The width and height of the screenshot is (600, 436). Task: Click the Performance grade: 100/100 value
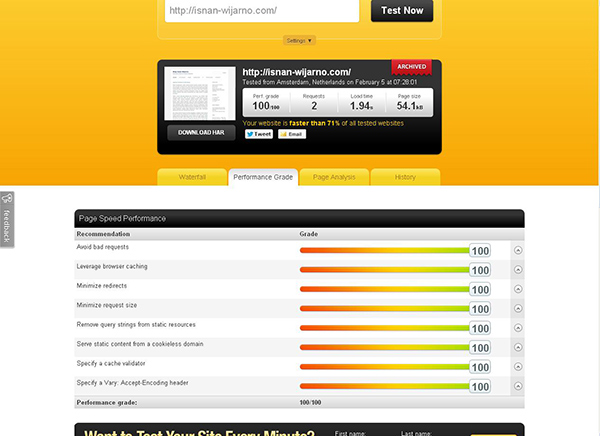click(x=310, y=403)
